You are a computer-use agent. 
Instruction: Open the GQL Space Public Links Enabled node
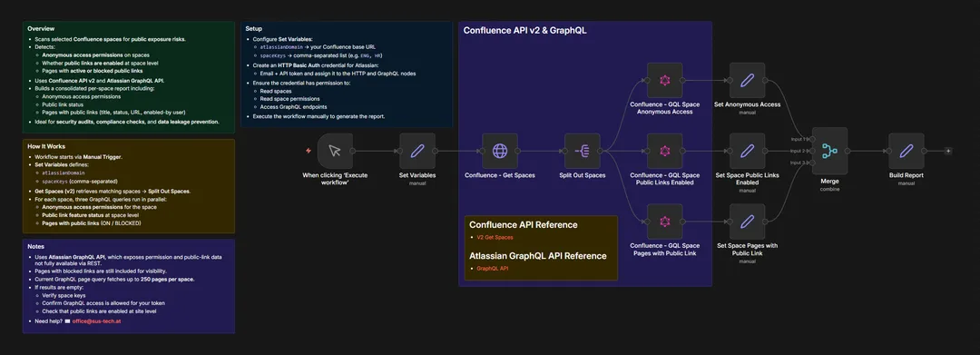(665, 151)
